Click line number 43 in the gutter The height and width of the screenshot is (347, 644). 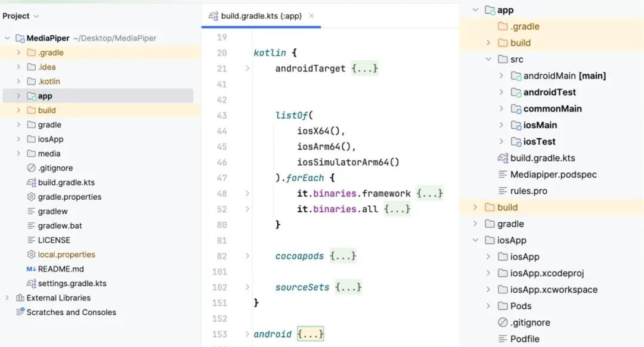tap(222, 116)
